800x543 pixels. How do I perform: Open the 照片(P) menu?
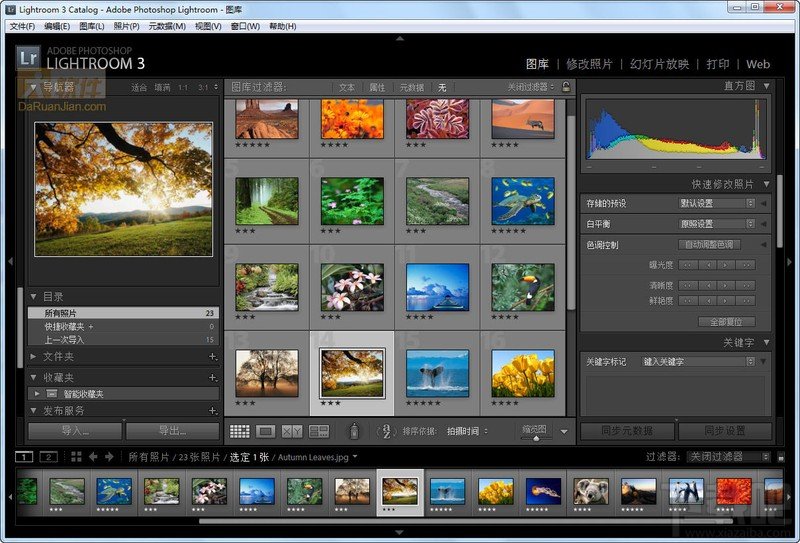[x=126, y=26]
